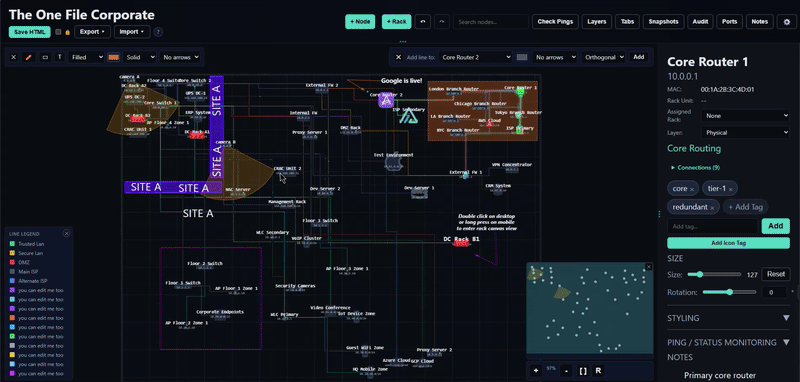Open the Ports menu
The width and height of the screenshot is (800, 382).
730,22
